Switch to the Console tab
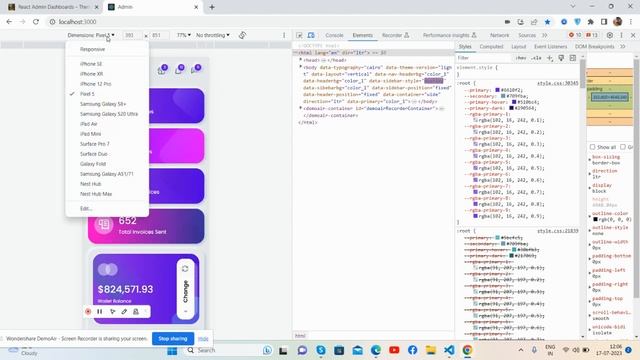 click(x=334, y=36)
